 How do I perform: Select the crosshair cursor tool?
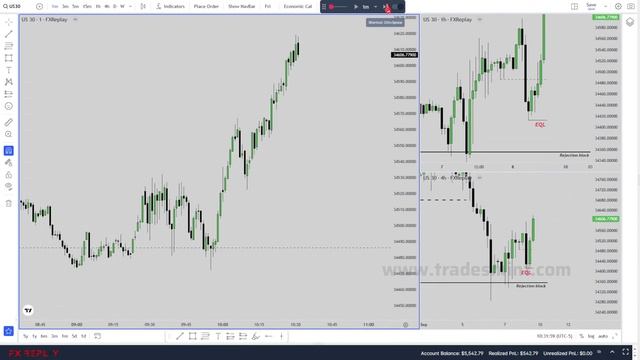pos(9,22)
